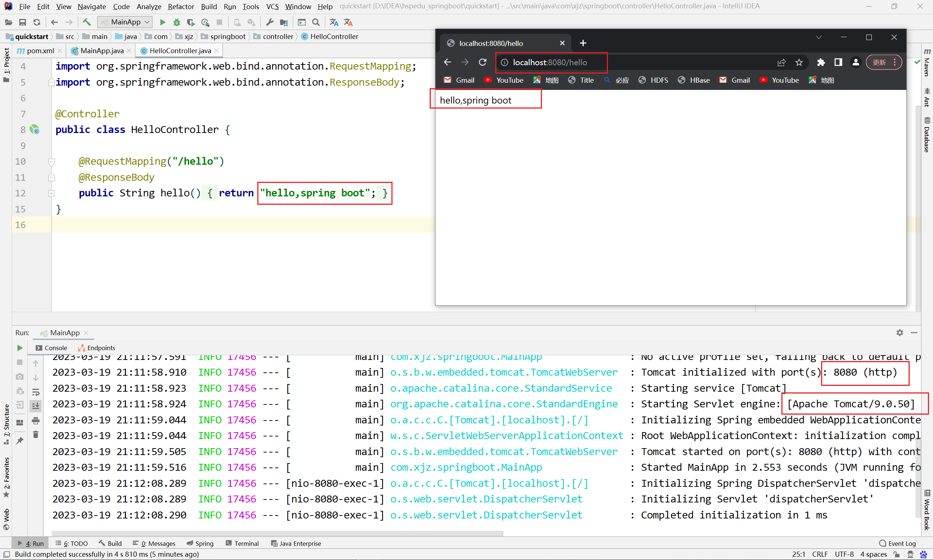Screen dimensions: 933x560
Task: Open the VCS menu
Action: pos(273,7)
